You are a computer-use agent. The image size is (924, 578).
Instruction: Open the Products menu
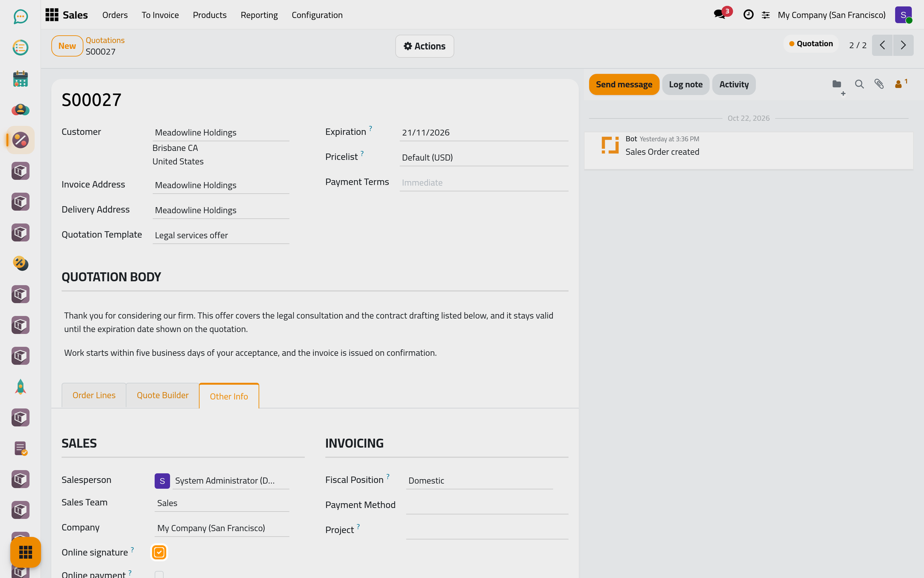click(x=210, y=15)
